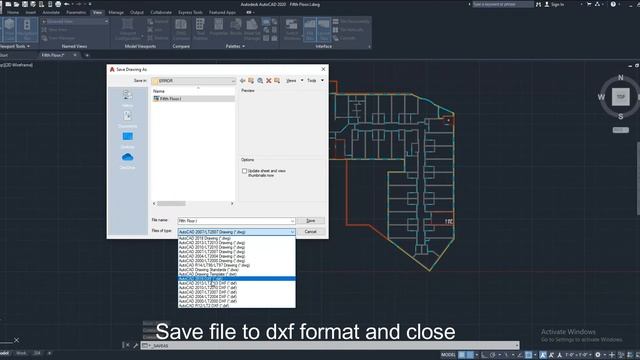The width and height of the screenshot is (640, 360).
Task: Toggle the File Tabs ribbon button
Action: click(x=310, y=29)
